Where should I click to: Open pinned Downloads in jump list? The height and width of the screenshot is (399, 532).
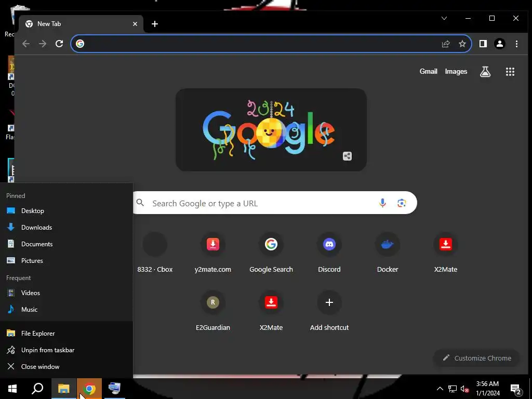(66, 228)
